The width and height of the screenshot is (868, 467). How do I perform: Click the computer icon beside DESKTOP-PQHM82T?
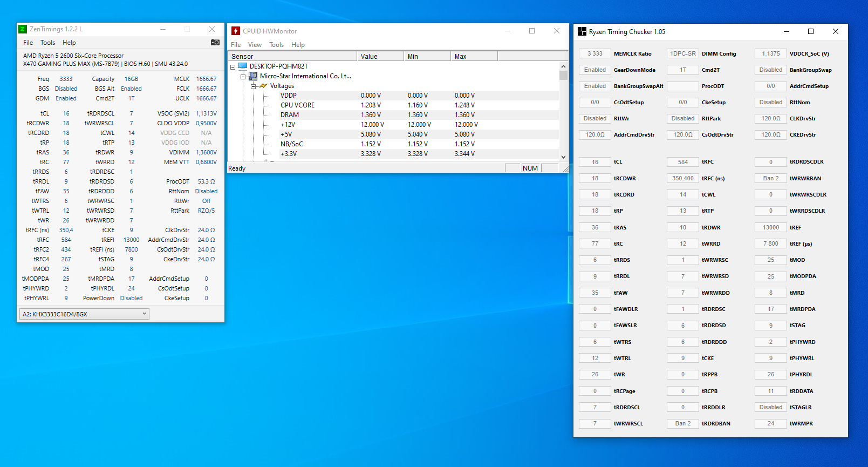(243, 66)
